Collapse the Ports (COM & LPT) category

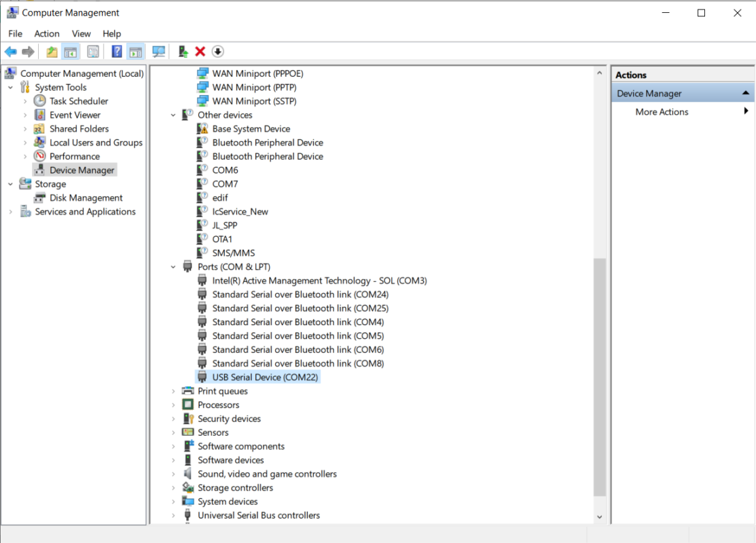tap(173, 267)
